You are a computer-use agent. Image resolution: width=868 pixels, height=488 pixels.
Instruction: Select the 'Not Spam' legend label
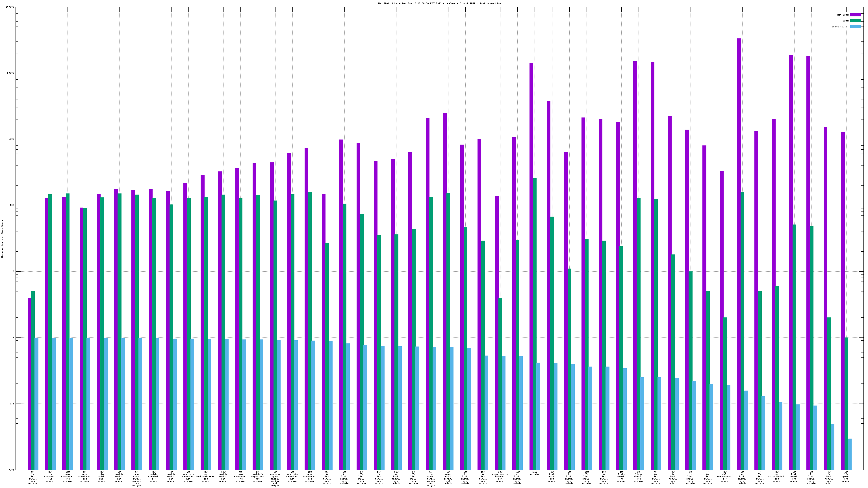[x=843, y=15]
